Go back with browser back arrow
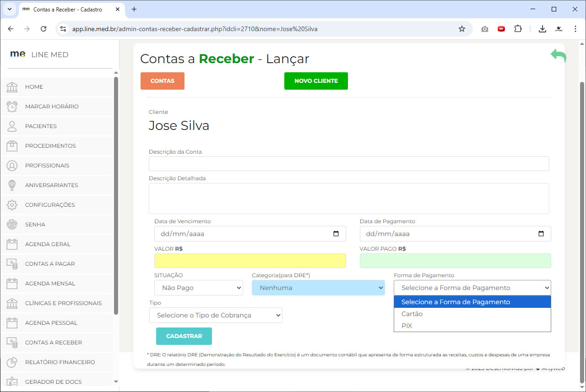The image size is (586, 392). [11, 29]
